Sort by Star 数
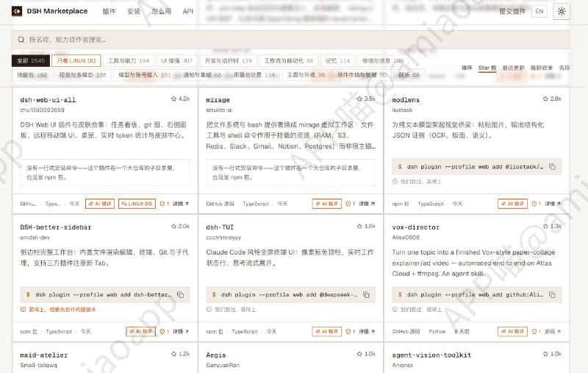588x373 pixels. (487, 68)
